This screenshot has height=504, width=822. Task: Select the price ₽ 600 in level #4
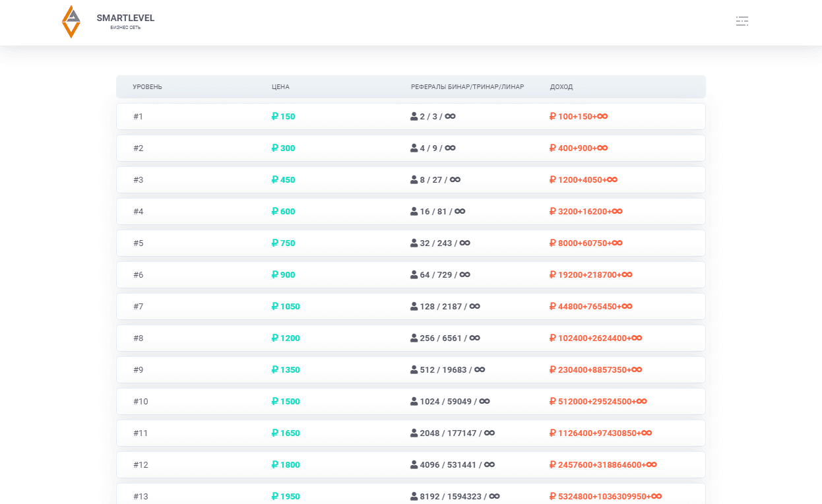[x=283, y=212]
